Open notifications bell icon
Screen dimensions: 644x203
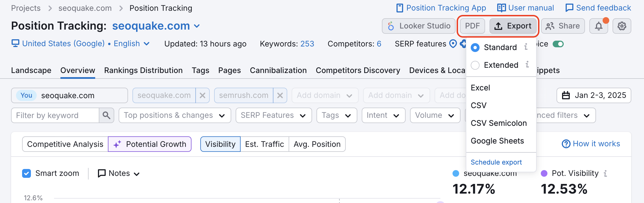tap(599, 26)
